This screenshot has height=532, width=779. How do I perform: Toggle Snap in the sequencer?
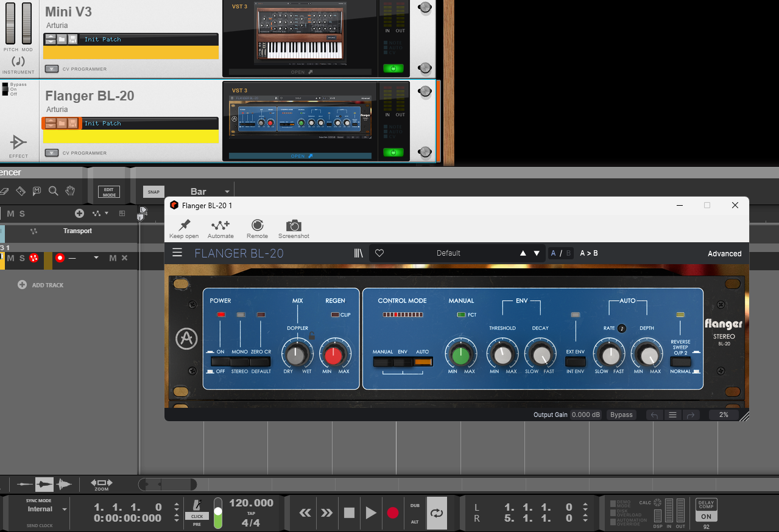click(153, 192)
